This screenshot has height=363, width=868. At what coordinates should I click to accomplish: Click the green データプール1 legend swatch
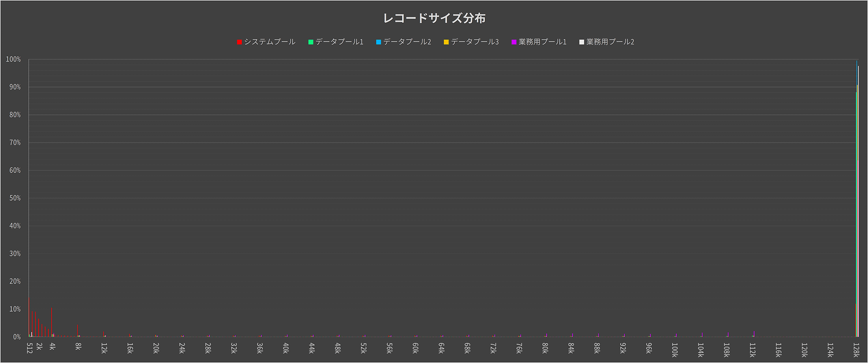[311, 42]
